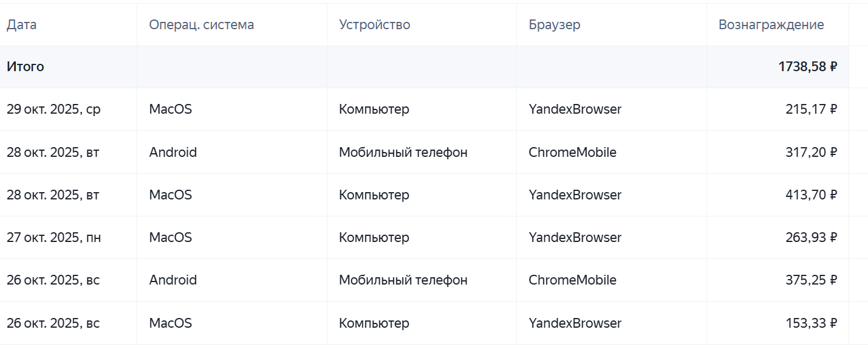Click the Итого row label
Viewport: 868px width, 349px height.
pos(26,67)
